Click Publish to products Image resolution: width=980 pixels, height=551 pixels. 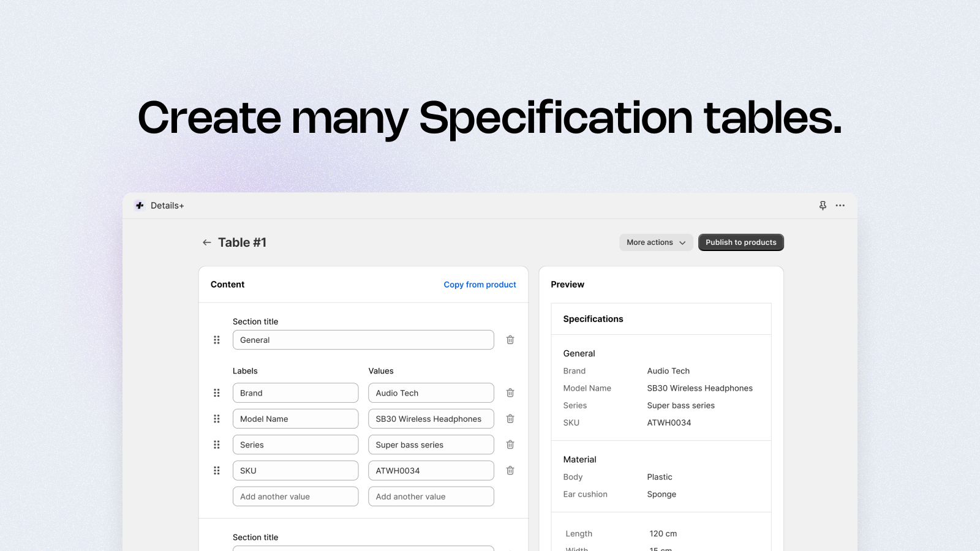click(741, 242)
